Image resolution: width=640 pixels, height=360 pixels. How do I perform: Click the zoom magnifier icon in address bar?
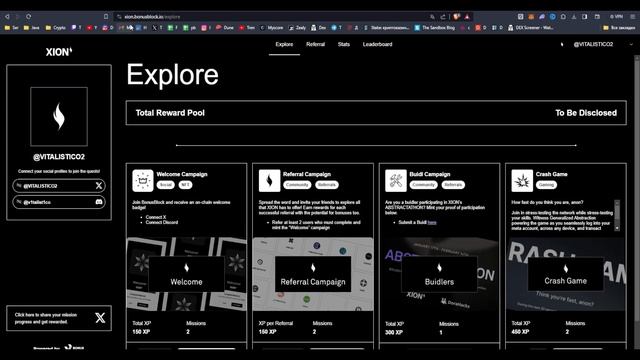432,17
